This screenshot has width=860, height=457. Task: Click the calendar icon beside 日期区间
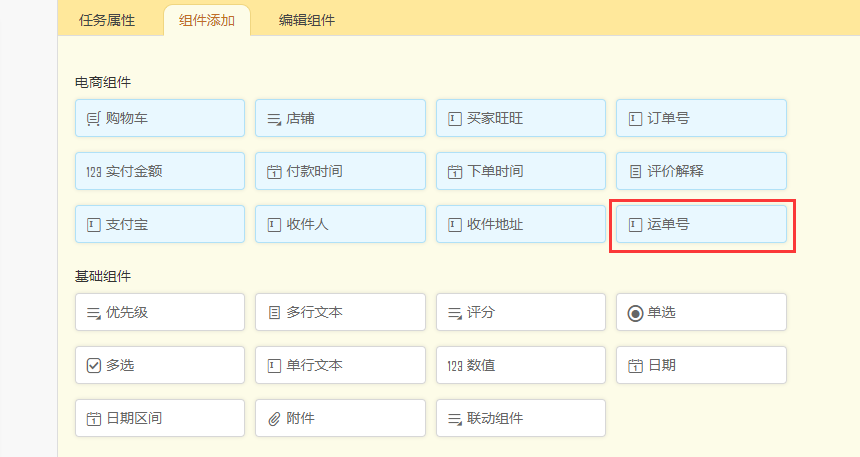tap(94, 419)
